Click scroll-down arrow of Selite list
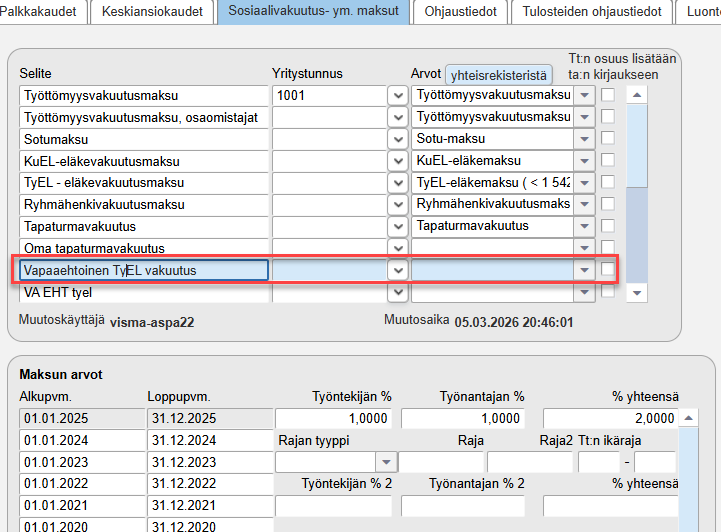The width and height of the screenshot is (721, 532). click(x=637, y=293)
